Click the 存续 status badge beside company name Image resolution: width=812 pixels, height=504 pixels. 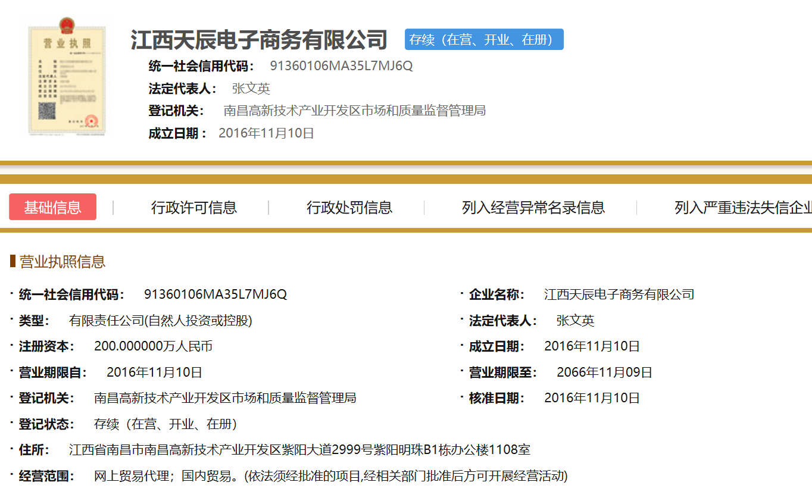[483, 40]
